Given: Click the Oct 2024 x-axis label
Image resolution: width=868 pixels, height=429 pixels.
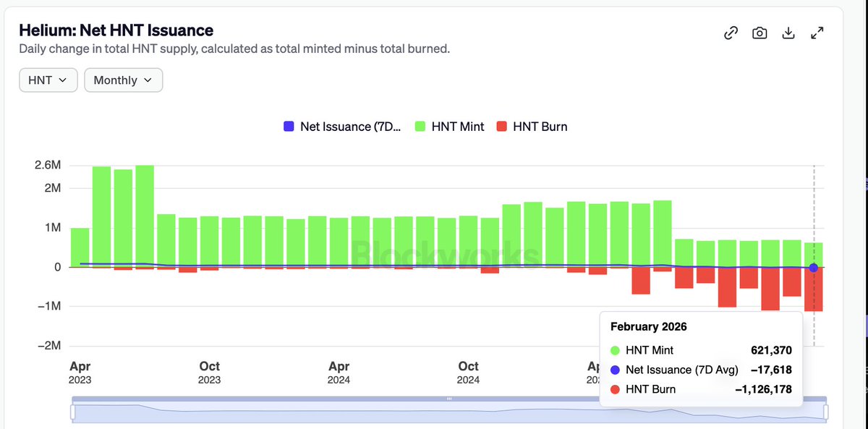Looking at the screenshot, I should pos(469,373).
